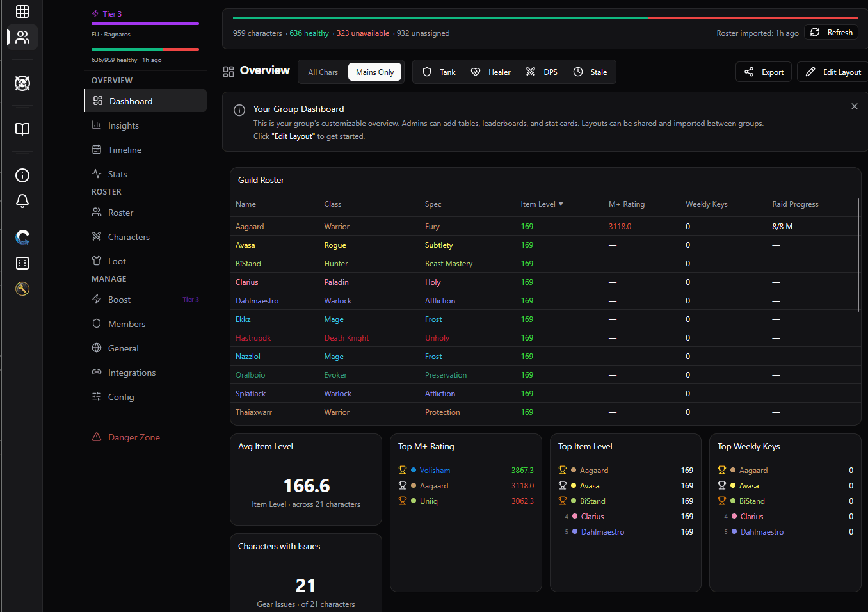This screenshot has width=868, height=612.
Task: Click the wrench icon at sidebar bottom
Action: coord(22,288)
